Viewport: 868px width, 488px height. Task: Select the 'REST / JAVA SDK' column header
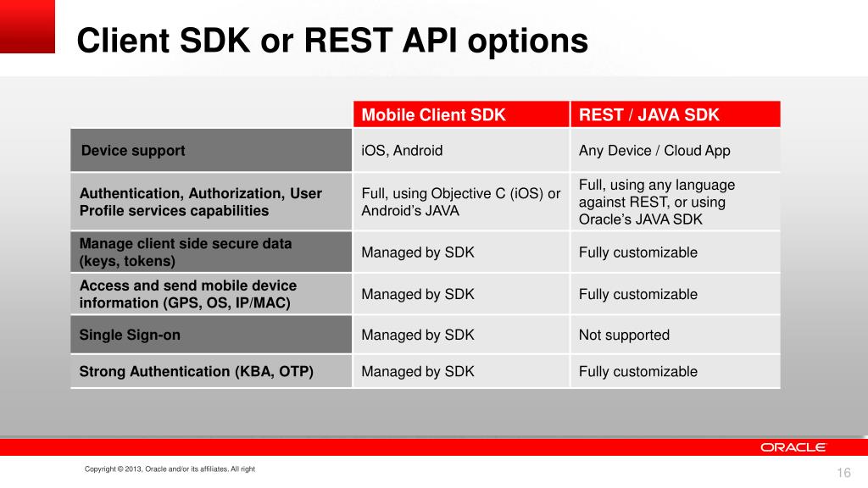[x=676, y=114]
